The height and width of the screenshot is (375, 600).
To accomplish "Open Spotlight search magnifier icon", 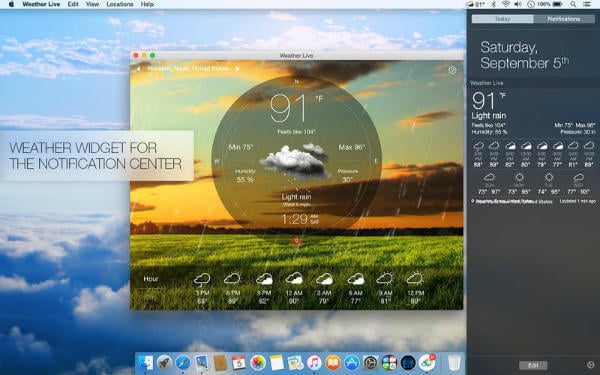I will [x=573, y=4].
